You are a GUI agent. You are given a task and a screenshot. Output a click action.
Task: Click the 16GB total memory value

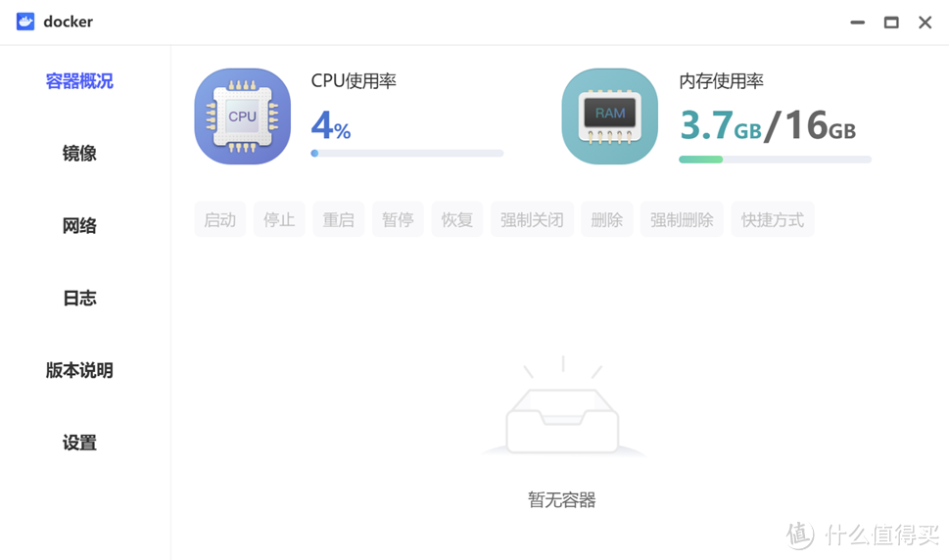(x=821, y=125)
